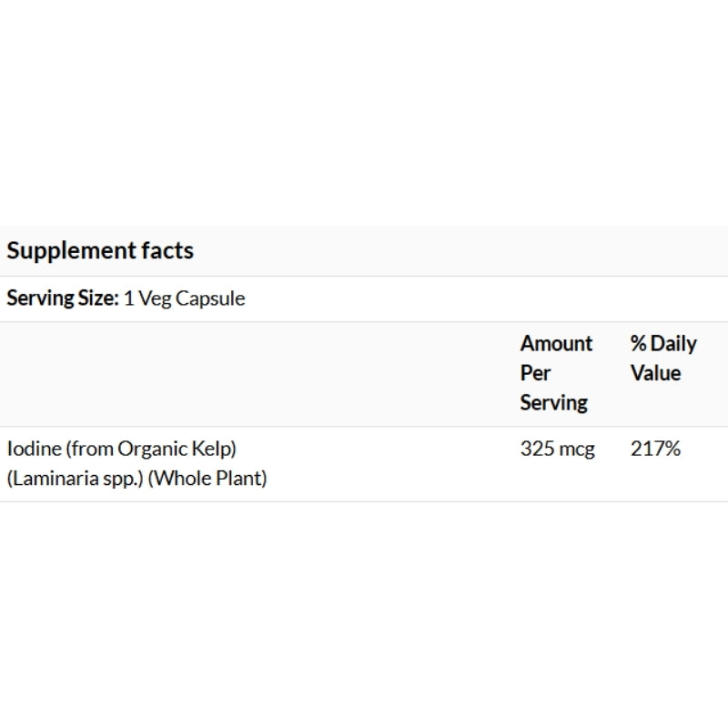
Task: Click the word Per in the header
Action: point(535,373)
